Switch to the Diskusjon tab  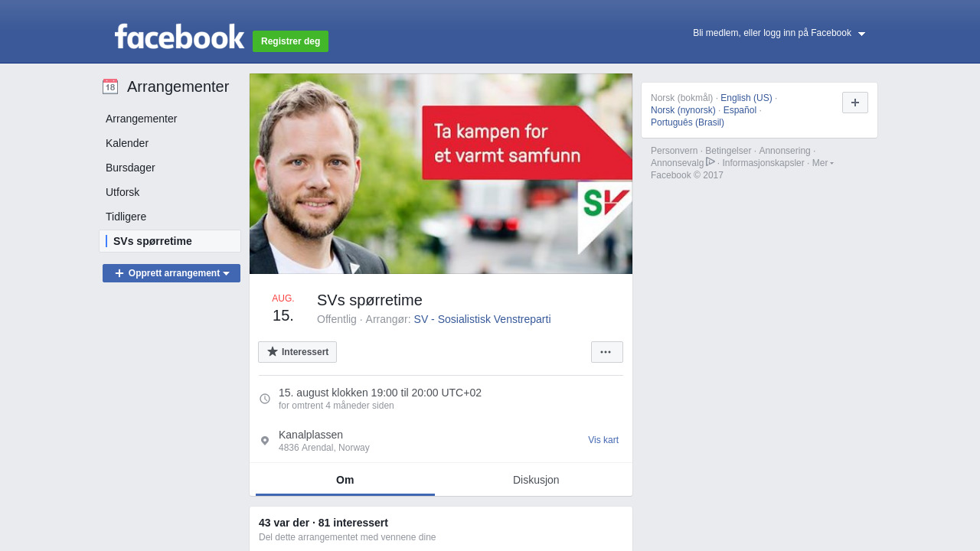click(x=536, y=480)
